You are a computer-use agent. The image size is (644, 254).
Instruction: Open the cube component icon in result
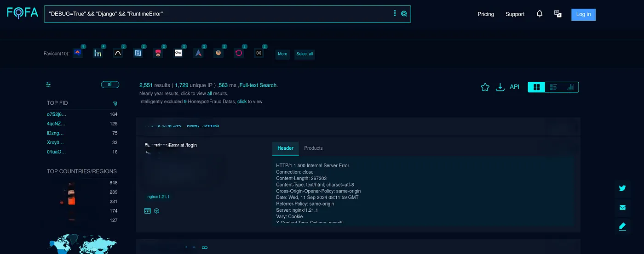point(157,211)
